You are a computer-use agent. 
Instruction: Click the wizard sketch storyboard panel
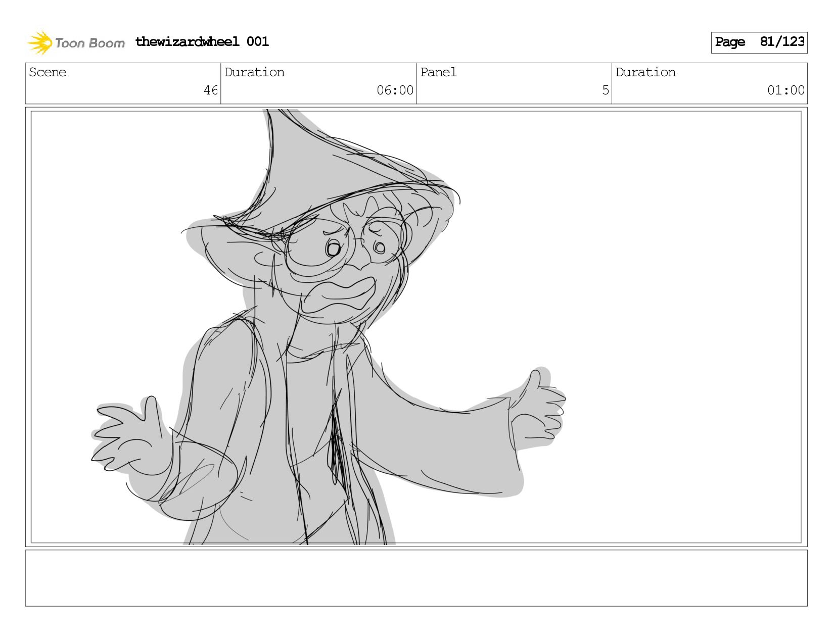click(416, 327)
